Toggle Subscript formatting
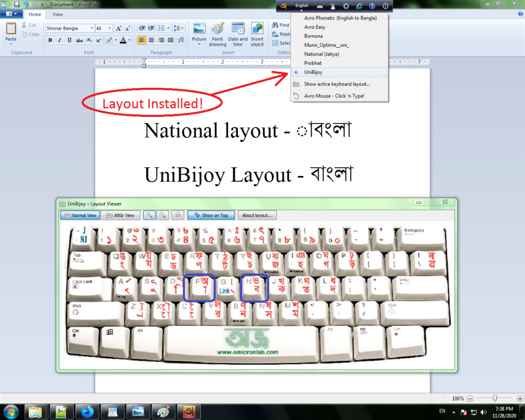Screen dimensions: 525x420 tap(89, 40)
